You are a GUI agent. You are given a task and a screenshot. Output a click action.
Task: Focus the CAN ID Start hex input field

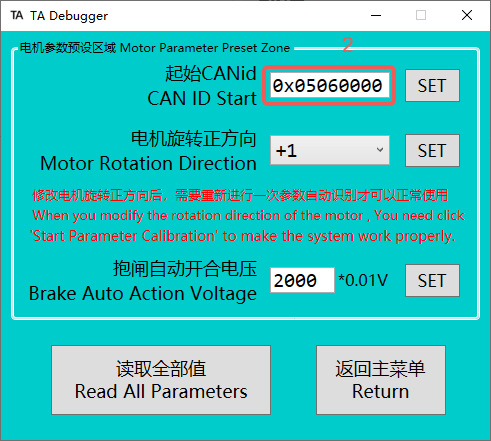point(329,86)
